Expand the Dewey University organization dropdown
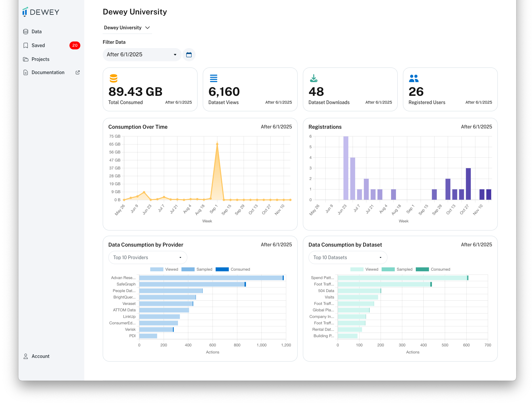 point(127,28)
